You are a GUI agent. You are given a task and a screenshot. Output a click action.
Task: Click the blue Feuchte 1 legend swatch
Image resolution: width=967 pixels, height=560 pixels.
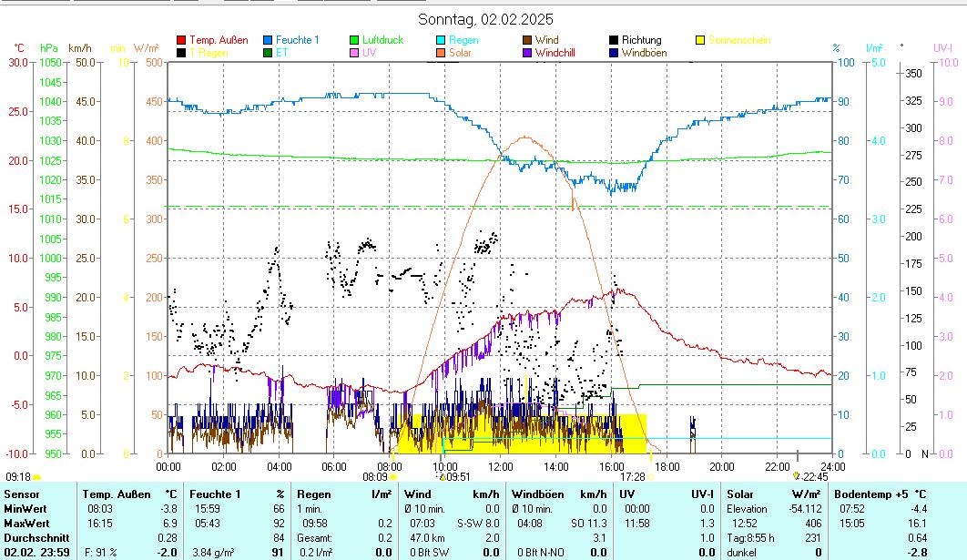(x=268, y=40)
